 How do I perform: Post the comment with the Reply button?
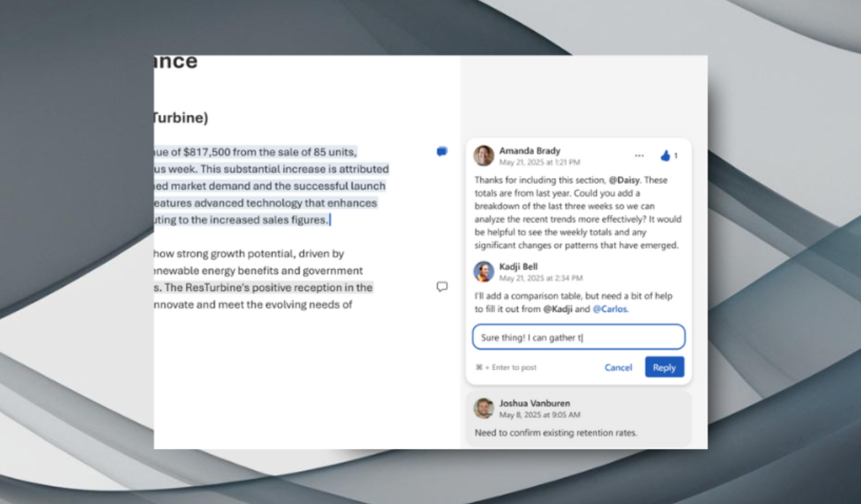click(664, 368)
